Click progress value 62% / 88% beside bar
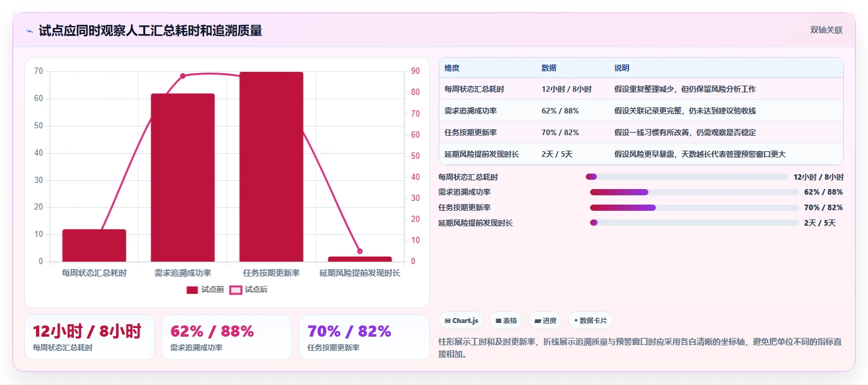 823,192
